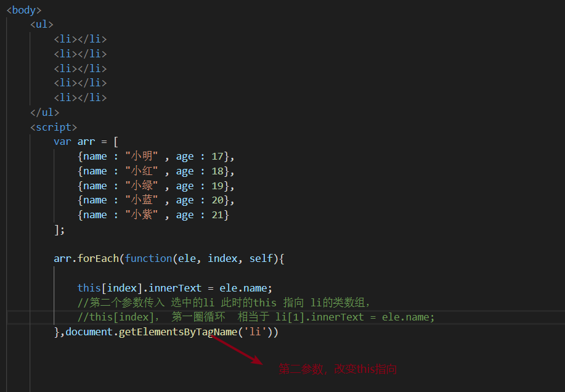Viewport: 565px width, 392px height.
Task: Click the closing </ul> tag
Action: tap(45, 112)
